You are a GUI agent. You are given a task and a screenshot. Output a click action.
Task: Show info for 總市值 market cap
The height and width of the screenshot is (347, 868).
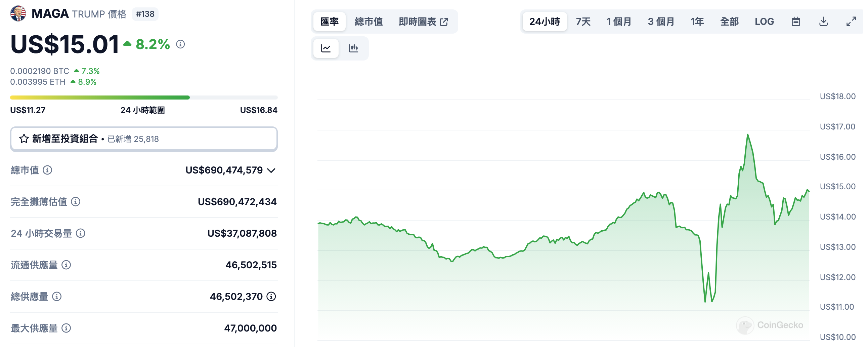click(x=47, y=170)
